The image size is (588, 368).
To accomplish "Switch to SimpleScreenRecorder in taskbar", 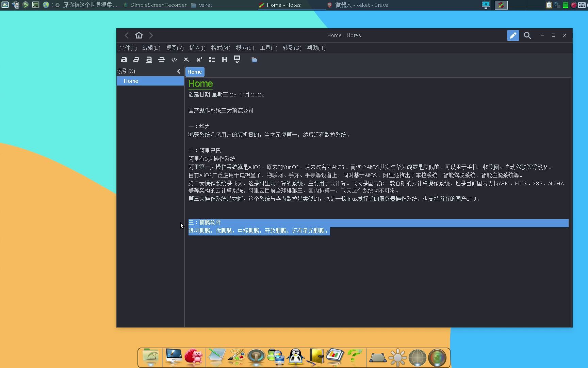I will point(155,5).
